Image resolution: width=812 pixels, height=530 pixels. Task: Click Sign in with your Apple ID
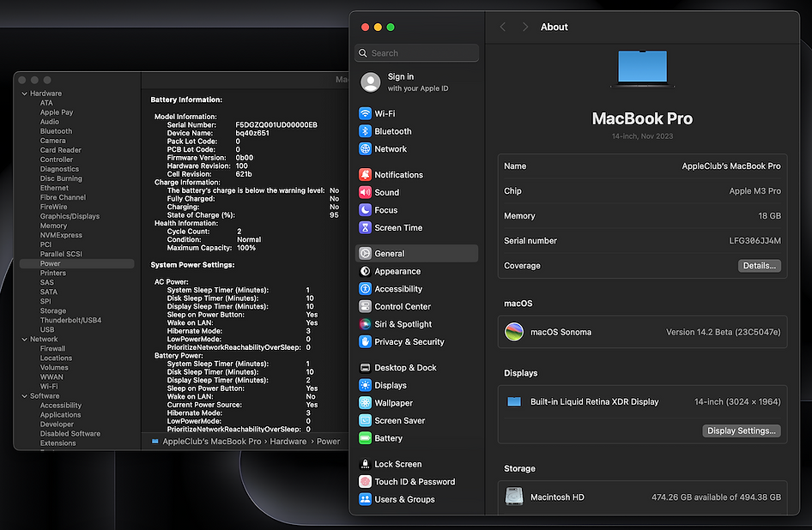click(417, 81)
